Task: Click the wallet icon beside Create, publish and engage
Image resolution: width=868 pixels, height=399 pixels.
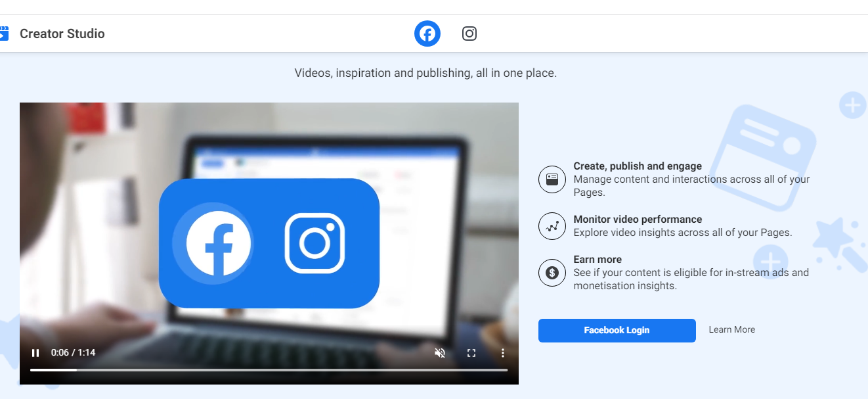Action: coord(552,179)
